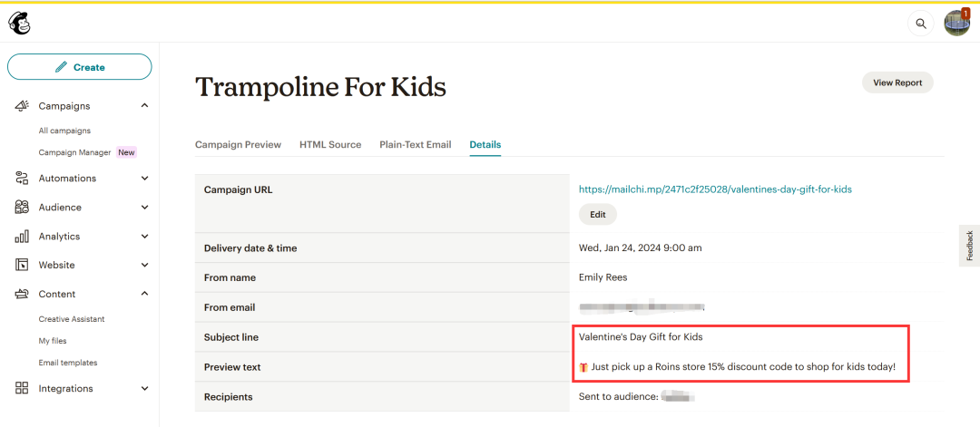Open the Feedback side tab
This screenshot has height=427, width=980.
(x=969, y=246)
